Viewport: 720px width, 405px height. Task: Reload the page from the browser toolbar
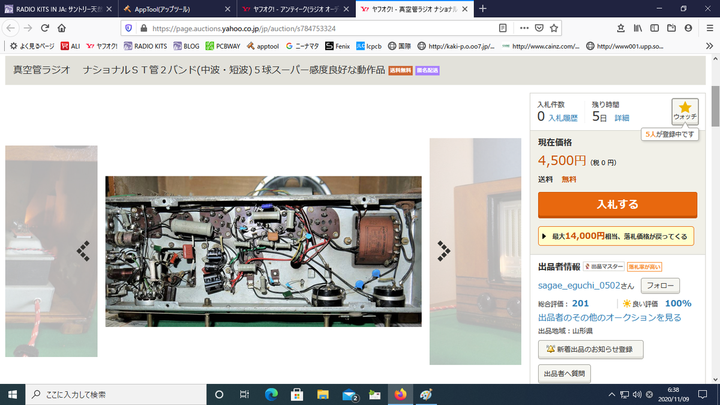coord(42,28)
